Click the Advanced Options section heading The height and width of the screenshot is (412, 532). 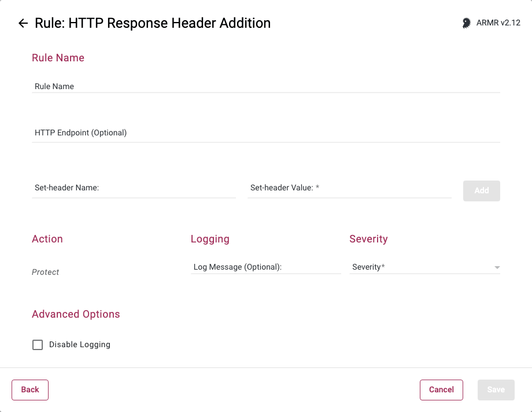point(76,314)
